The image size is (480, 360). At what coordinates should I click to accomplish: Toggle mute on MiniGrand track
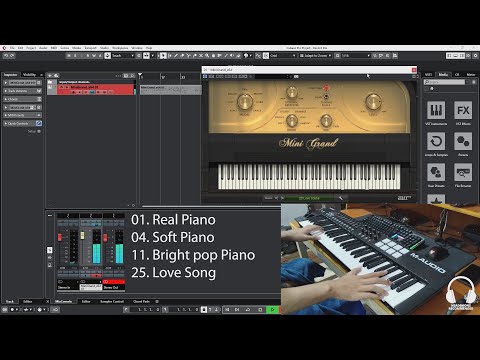pyautogui.click(x=62, y=87)
